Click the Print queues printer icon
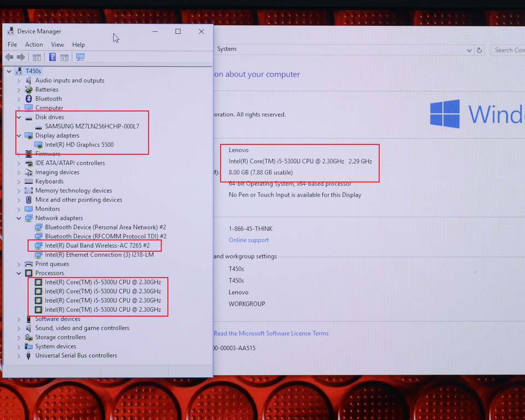This screenshot has width=525, height=420. 29,264
